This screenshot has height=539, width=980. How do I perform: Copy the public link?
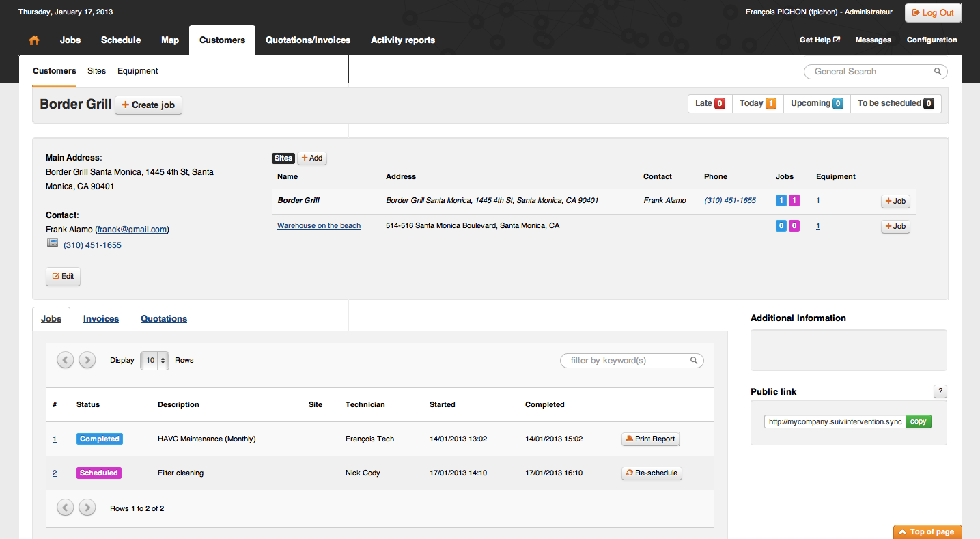pyautogui.click(x=919, y=421)
